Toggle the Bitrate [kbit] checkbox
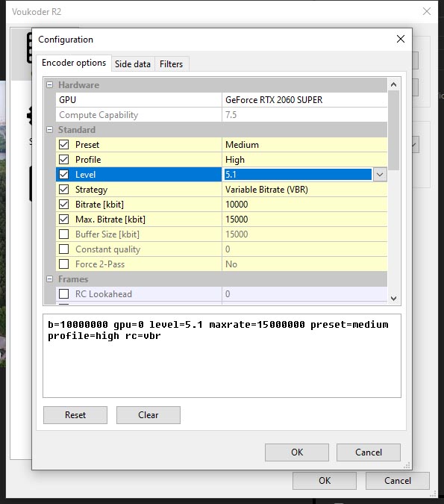This screenshot has width=444, height=504. [64, 205]
